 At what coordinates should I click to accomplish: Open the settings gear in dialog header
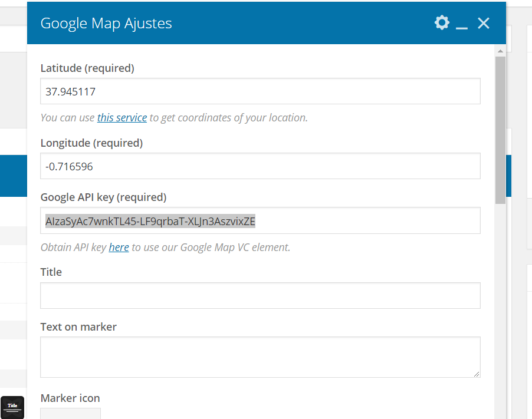(x=441, y=23)
